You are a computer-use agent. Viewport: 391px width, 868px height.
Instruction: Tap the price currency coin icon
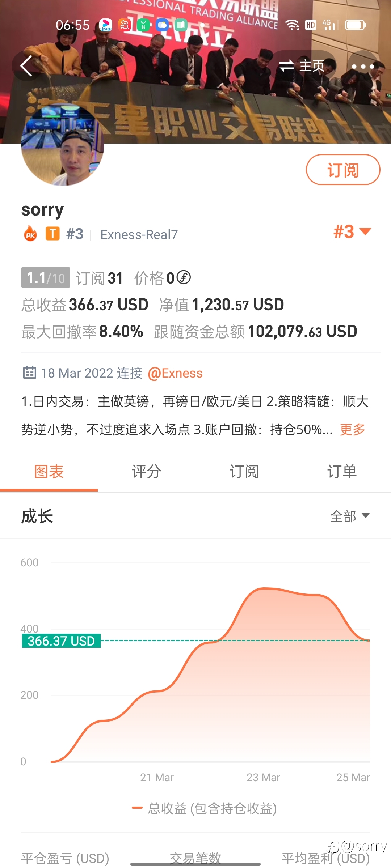184,277
